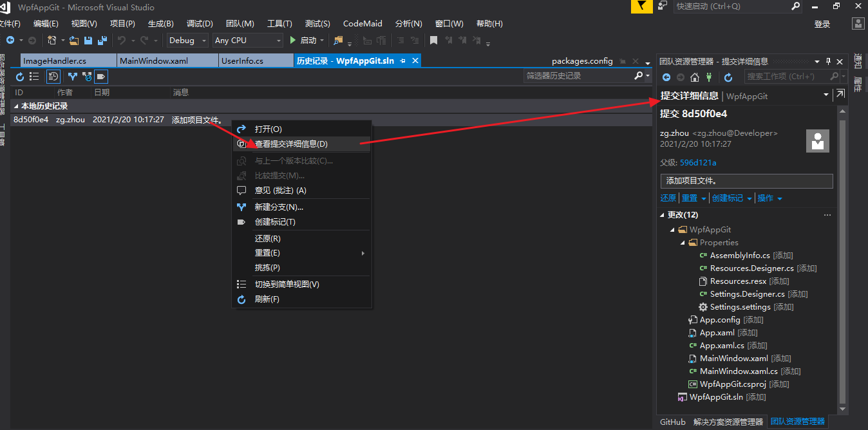
Task: Save the current file with the Save icon
Action: (x=88, y=40)
